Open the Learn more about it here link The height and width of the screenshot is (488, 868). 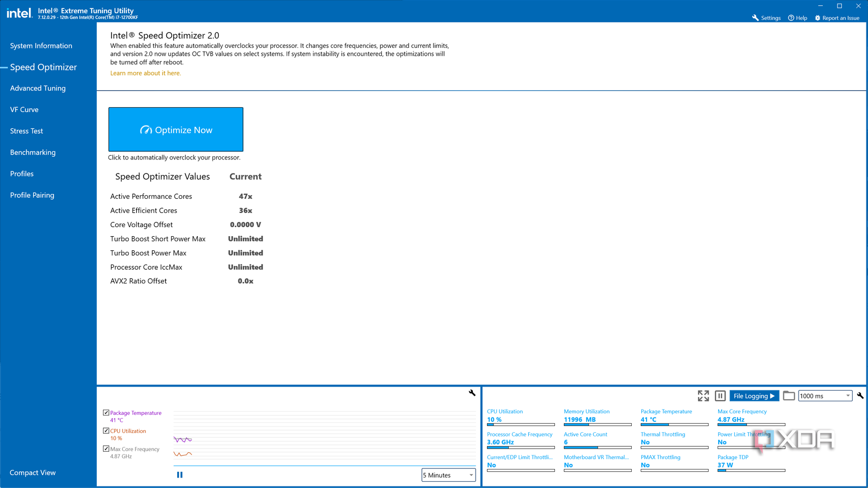coord(145,73)
